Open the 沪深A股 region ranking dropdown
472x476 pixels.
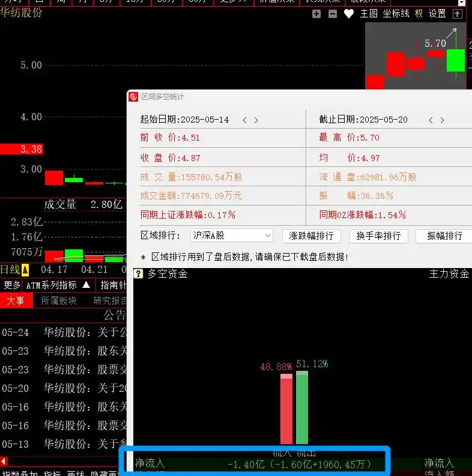point(232,236)
